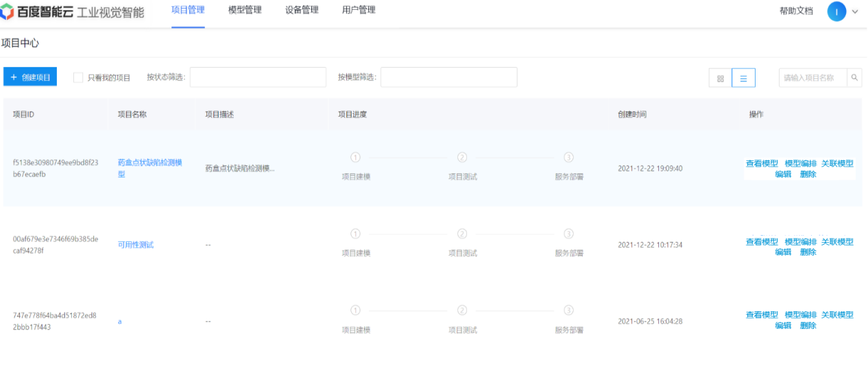The width and height of the screenshot is (868, 366).
Task: Click the 项目名称 column header
Action: point(132,114)
